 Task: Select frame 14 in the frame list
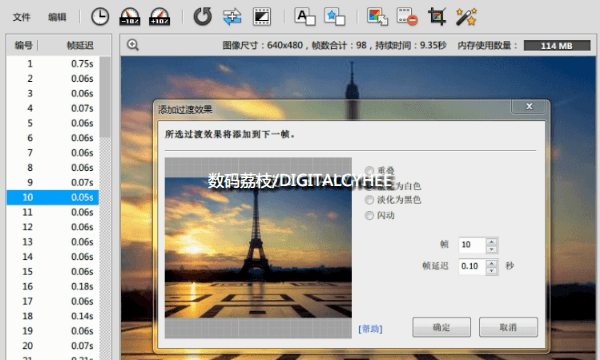pyautogui.click(x=53, y=257)
